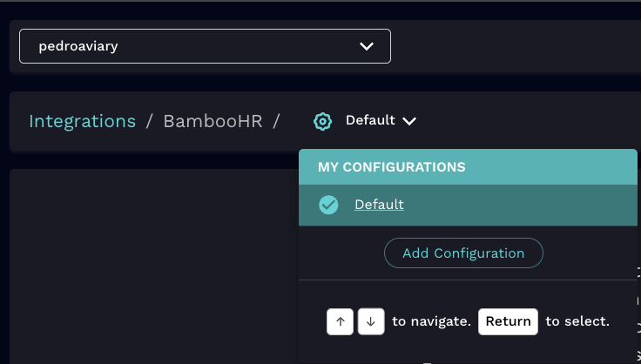Screen dimensions: 641x364
Task: Click the 'to select.' hint text
Action: coord(577,321)
